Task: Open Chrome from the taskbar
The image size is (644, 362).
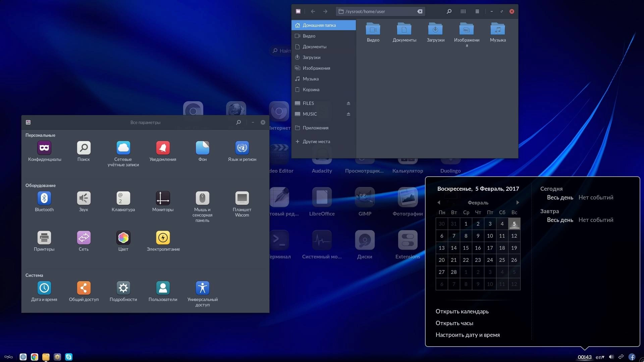Action: (x=35, y=357)
